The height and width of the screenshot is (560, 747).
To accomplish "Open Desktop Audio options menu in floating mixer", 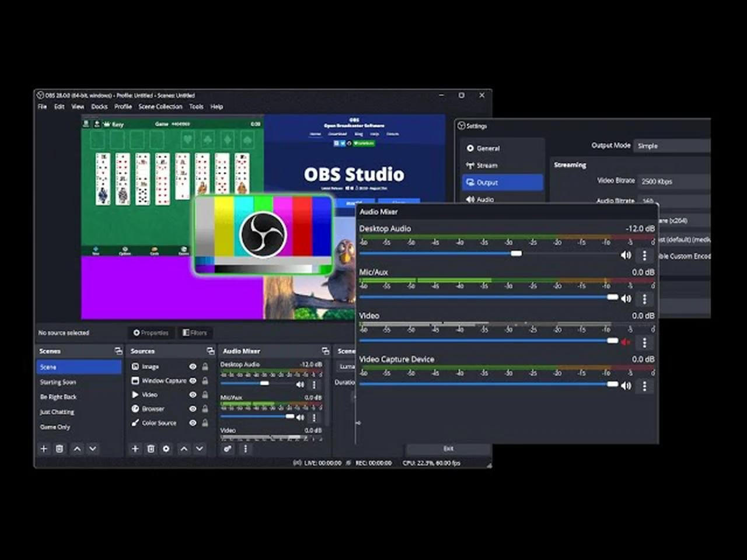I will coord(644,255).
